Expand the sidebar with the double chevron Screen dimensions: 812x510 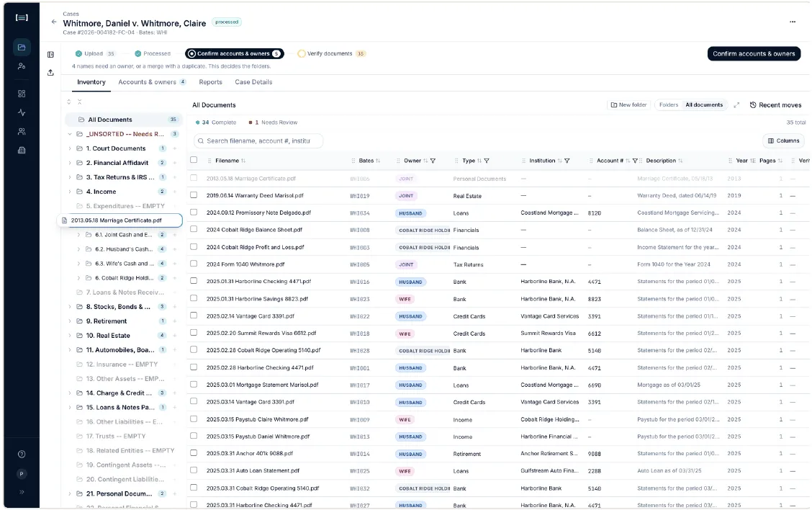coord(22,492)
